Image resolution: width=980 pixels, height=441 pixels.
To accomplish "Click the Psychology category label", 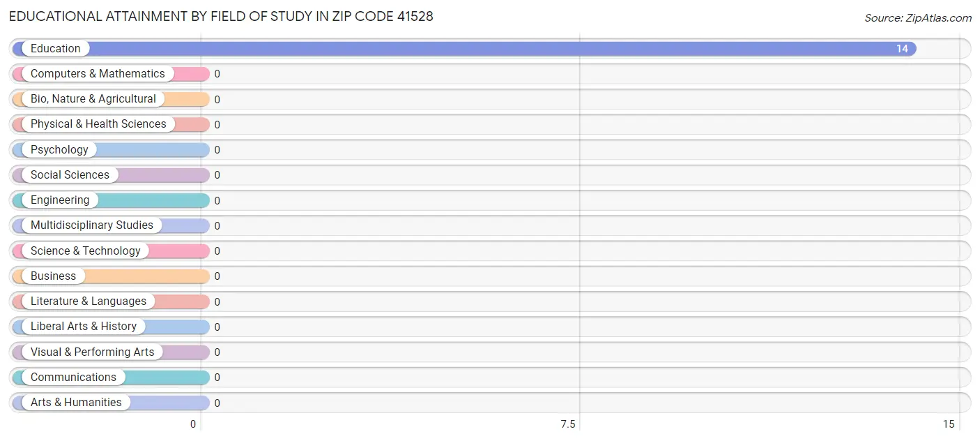I will click(x=59, y=150).
